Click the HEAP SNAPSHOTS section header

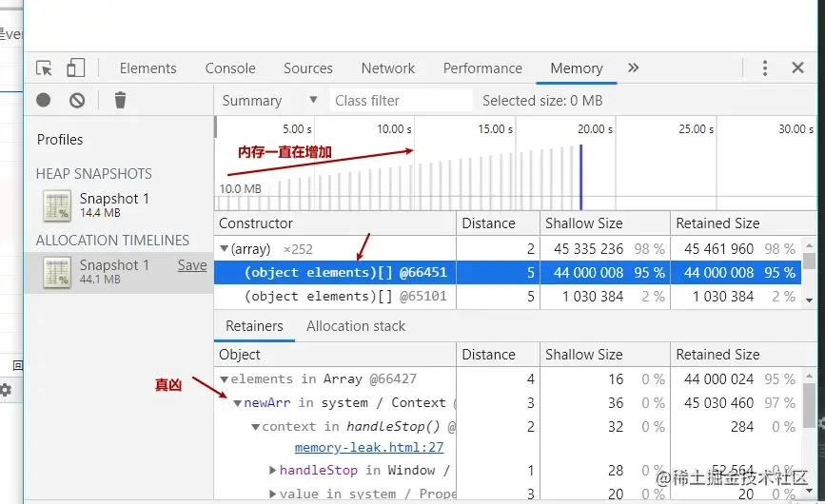[x=93, y=174]
